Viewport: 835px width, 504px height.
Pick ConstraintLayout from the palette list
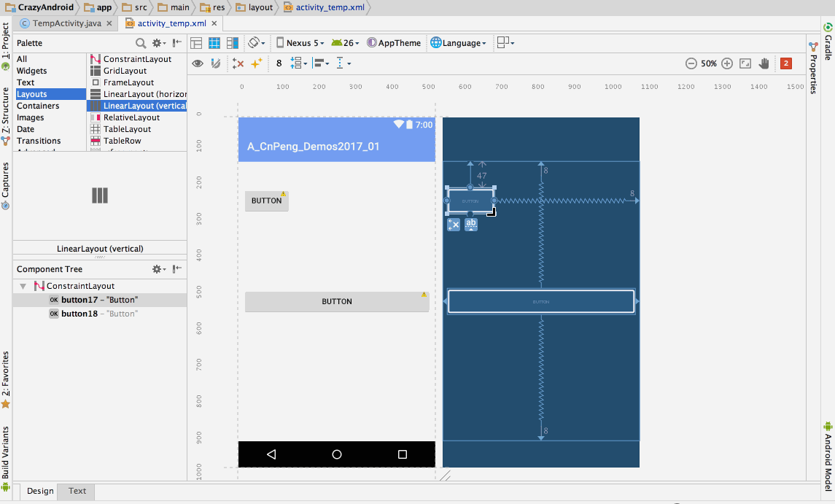coord(137,59)
